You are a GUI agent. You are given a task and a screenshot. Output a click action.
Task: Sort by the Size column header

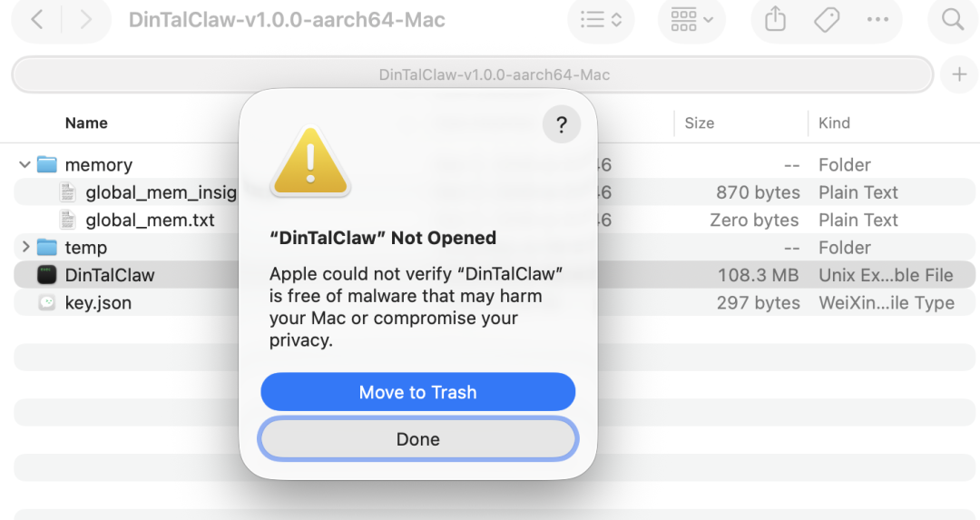tap(700, 123)
